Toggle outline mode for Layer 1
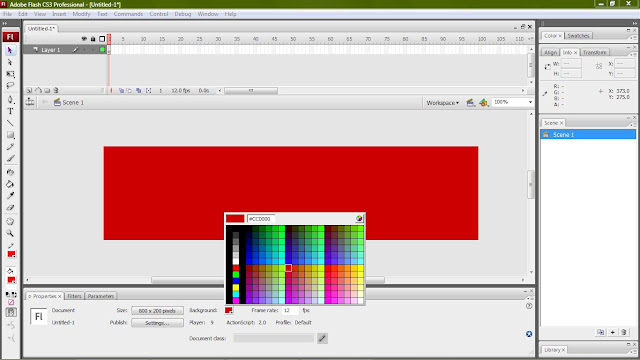 pos(102,50)
